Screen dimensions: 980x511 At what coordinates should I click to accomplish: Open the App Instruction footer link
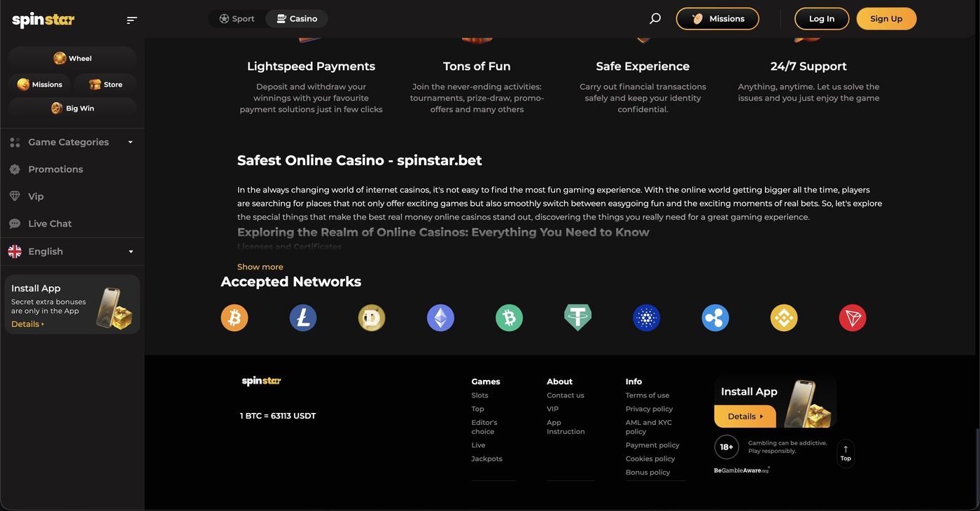[x=566, y=427]
